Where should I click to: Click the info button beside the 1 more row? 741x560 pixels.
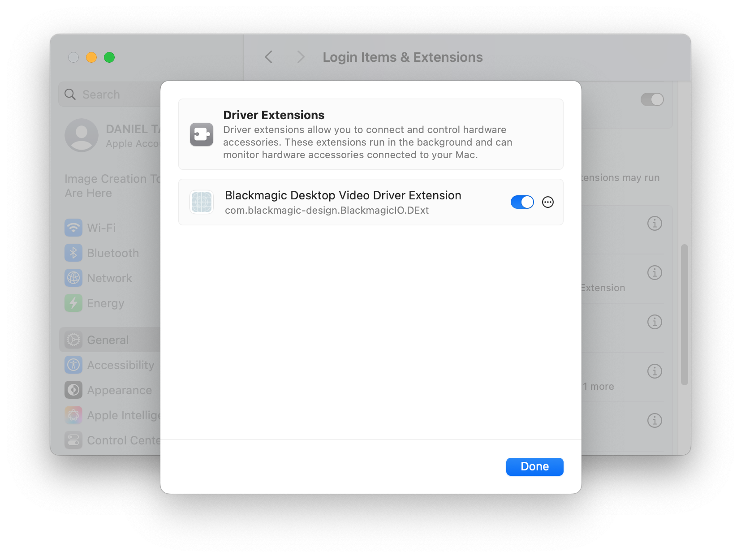[x=655, y=371]
